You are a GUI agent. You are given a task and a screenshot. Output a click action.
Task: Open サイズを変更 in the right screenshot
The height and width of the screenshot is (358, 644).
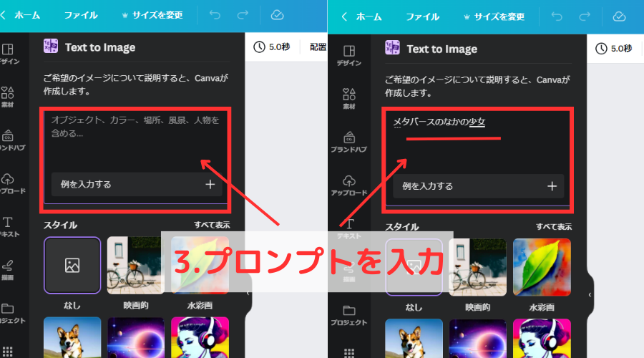[494, 16]
